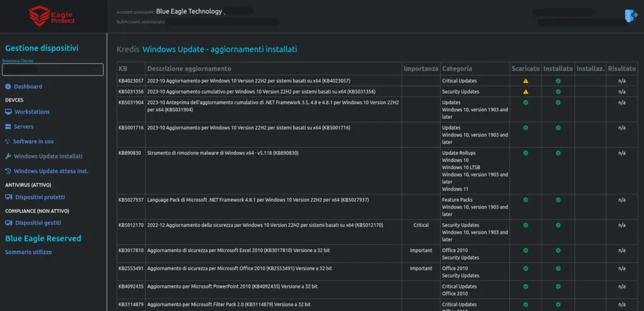Select the KB3114879 cell

pos(131,305)
